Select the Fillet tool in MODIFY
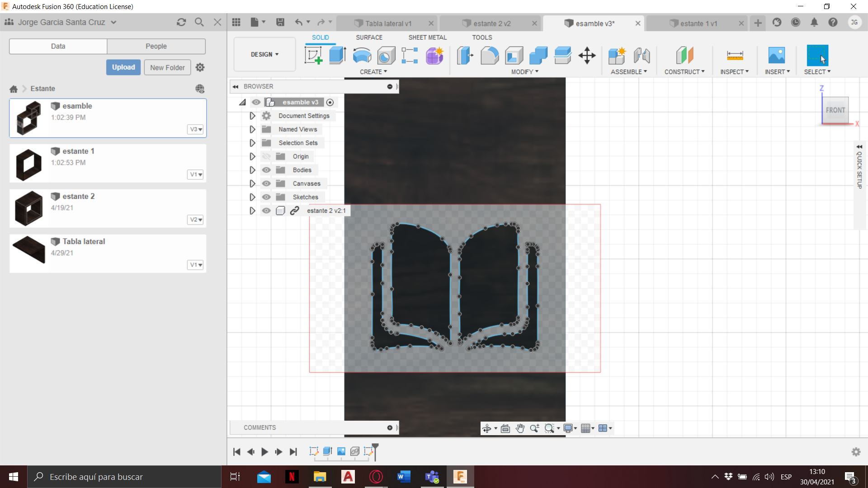This screenshot has width=868, height=488. tap(490, 55)
